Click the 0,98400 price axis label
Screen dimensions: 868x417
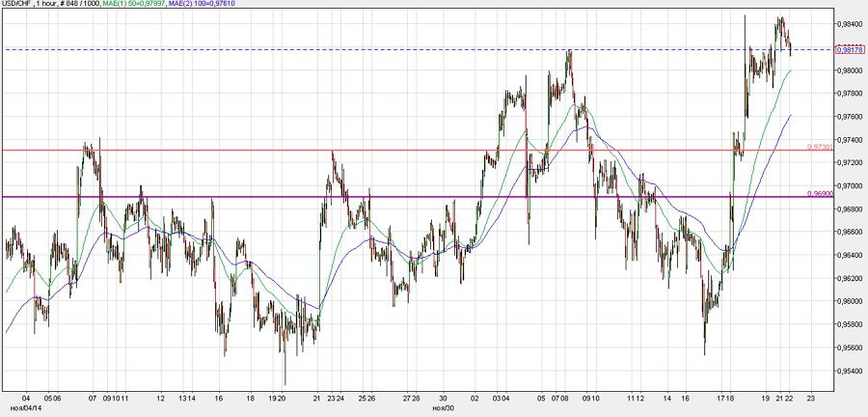coord(850,24)
